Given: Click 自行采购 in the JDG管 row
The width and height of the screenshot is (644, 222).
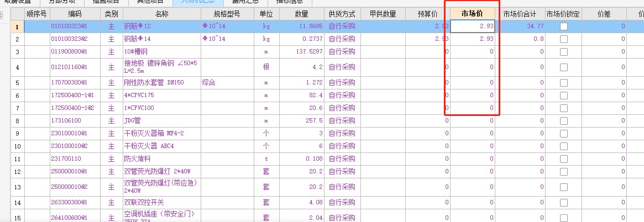Looking at the screenshot, I should point(342,121).
